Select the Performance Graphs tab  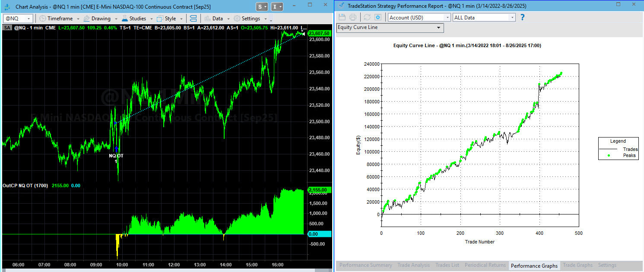(x=534, y=266)
